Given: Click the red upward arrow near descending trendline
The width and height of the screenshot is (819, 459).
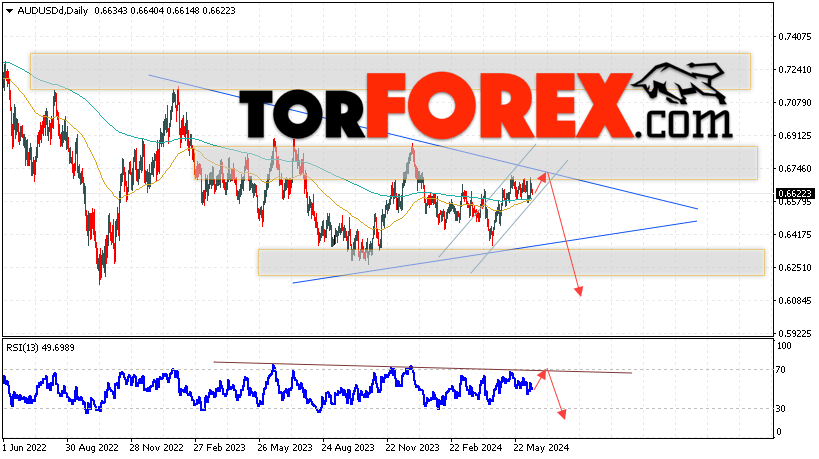Looking at the screenshot, I should [541, 179].
